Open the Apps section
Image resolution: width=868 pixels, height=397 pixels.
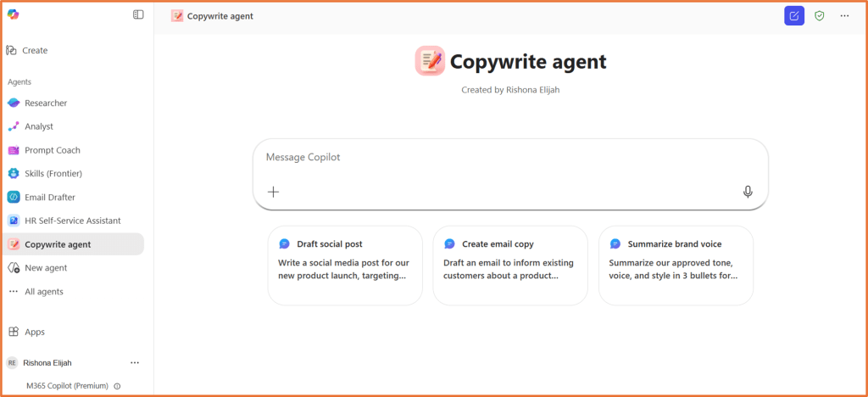[35, 332]
